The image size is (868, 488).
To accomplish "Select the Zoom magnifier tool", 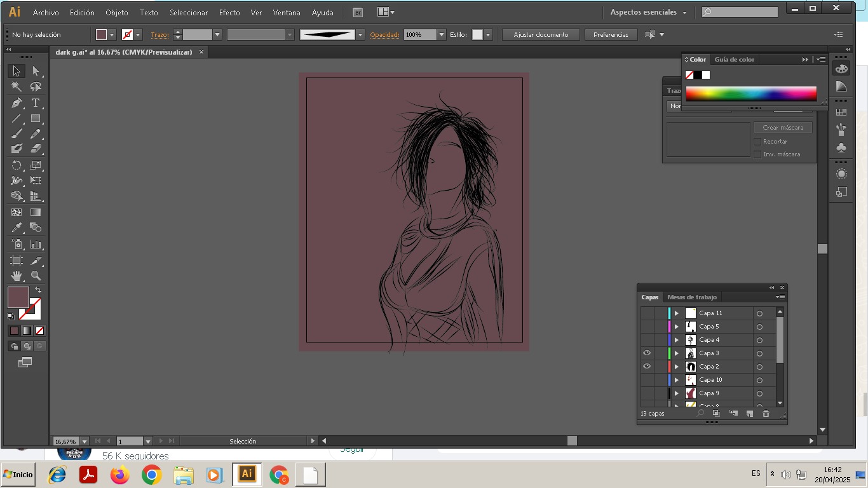I will tap(36, 276).
